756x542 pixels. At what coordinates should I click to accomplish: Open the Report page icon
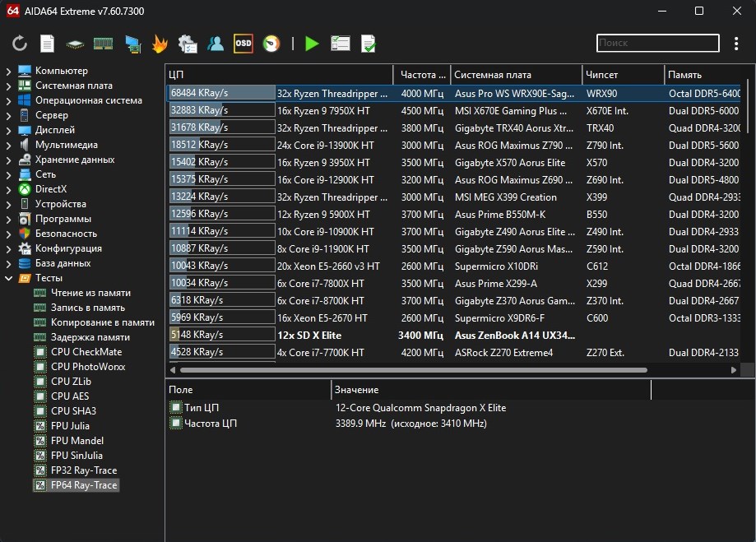tap(48, 44)
